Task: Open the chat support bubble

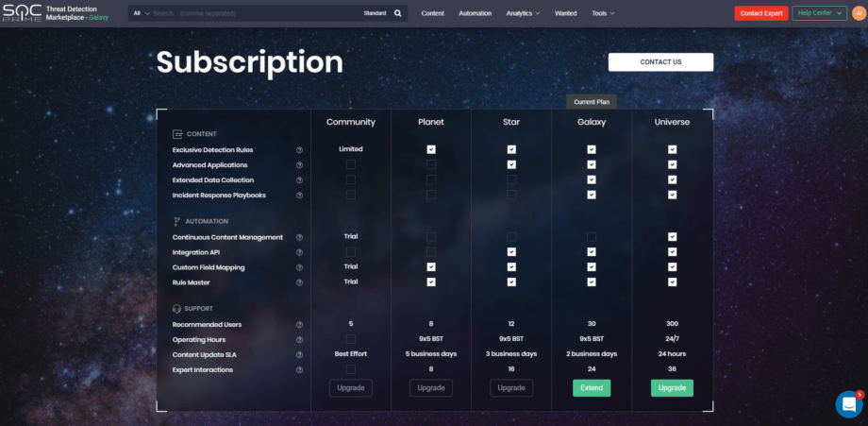Action: tap(848, 404)
